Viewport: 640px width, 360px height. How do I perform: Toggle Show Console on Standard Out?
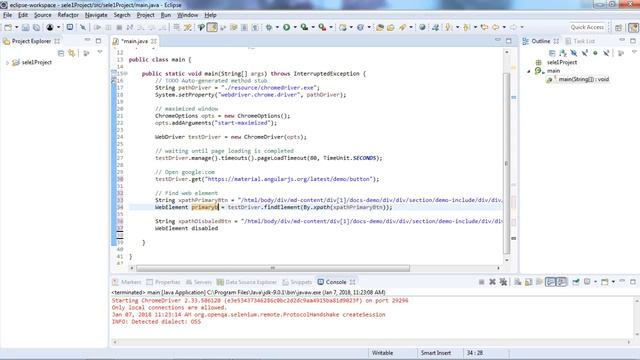(551, 282)
